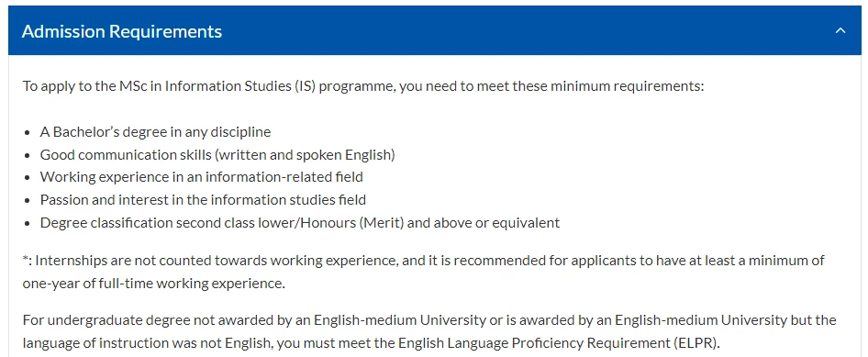
Task: Click the Degree classification second class bullet
Action: (300, 222)
